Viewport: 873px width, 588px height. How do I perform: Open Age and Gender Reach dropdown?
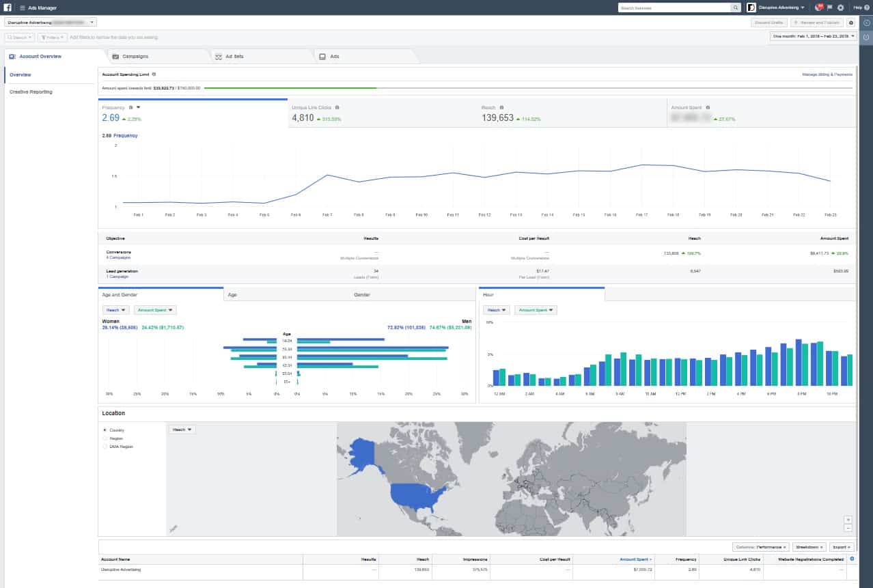pos(115,310)
